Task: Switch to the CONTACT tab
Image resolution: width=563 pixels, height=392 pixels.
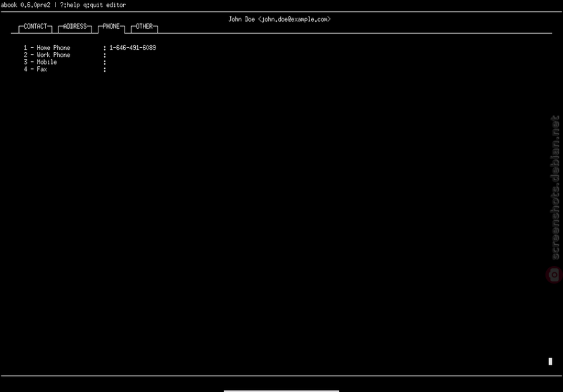Action: (35, 27)
